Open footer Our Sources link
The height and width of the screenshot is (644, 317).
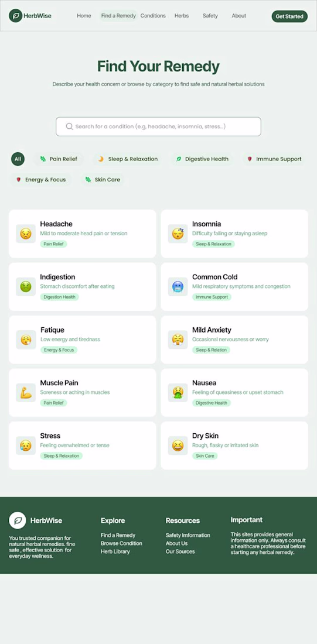(x=180, y=551)
